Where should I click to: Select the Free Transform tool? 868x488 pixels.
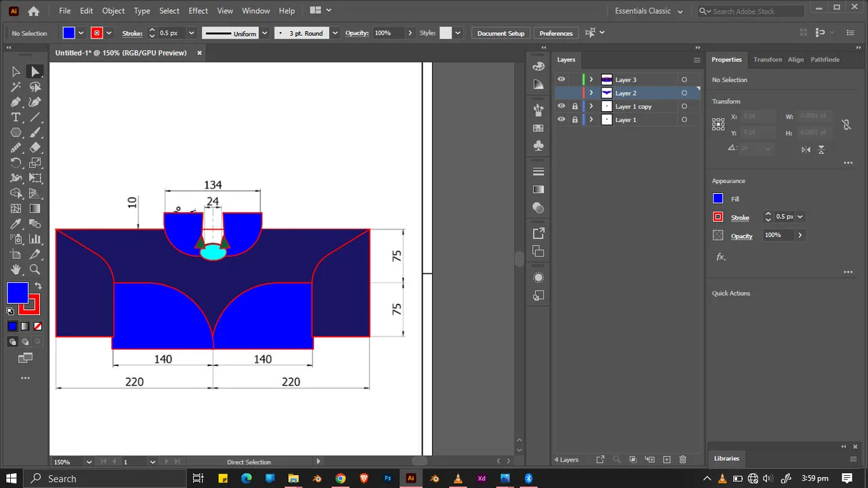tap(35, 178)
